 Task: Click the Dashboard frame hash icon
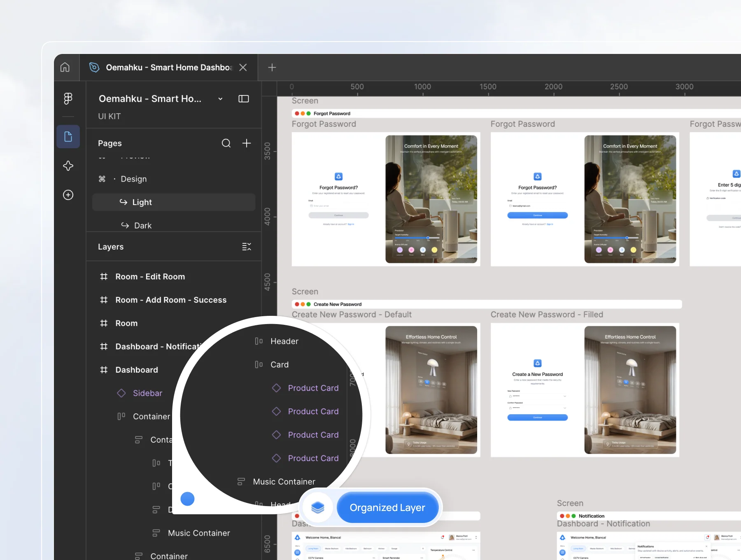(104, 370)
